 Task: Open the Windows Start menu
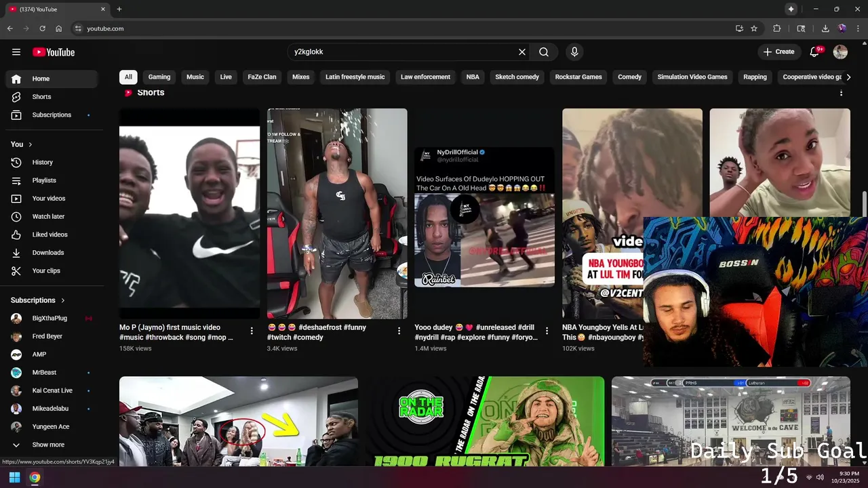(x=14, y=477)
